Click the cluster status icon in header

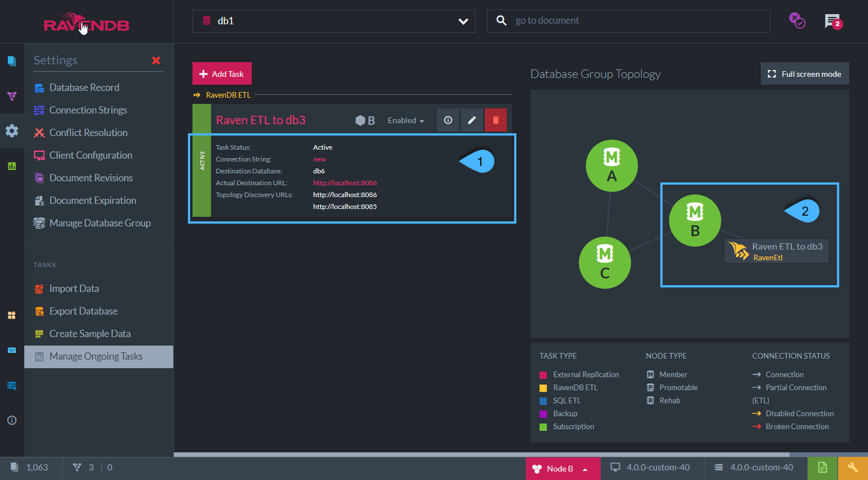pyautogui.click(x=797, y=21)
